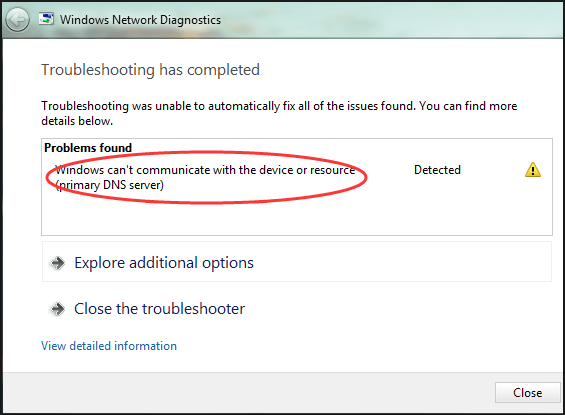Click the Close button at bottom right
The image size is (565, 415).
pos(527,392)
